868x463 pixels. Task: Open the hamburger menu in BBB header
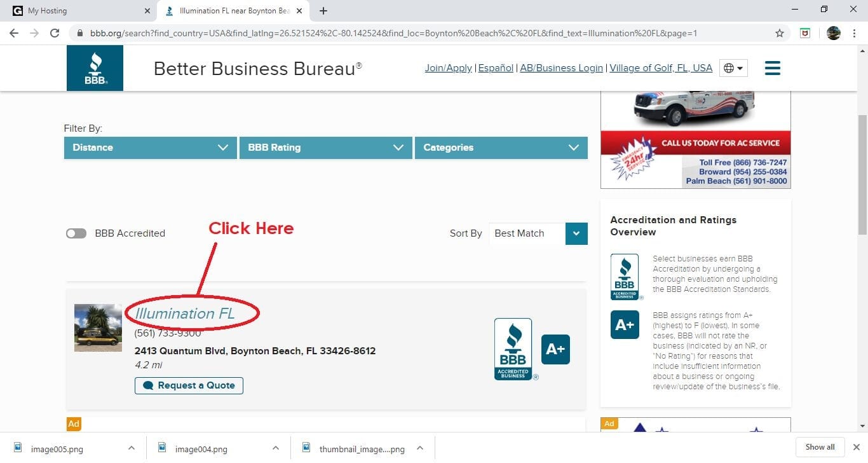(772, 68)
